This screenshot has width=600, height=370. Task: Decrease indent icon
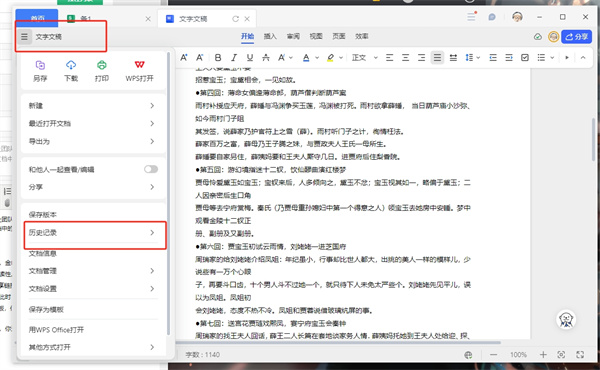[x=493, y=57]
